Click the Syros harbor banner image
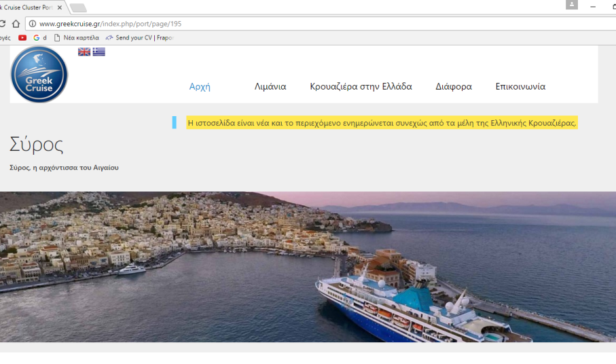The width and height of the screenshot is (616, 364). pyautogui.click(x=308, y=266)
